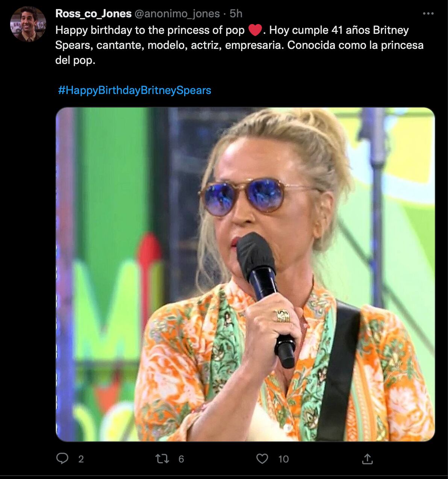Open the tweet's more options ellipsis
The width and height of the screenshot is (448, 479).
(428, 14)
